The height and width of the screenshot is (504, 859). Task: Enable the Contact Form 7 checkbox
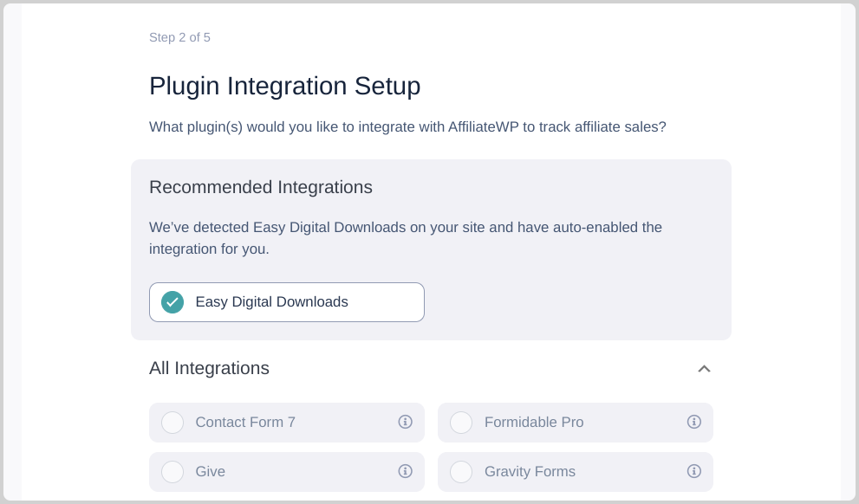pos(172,423)
